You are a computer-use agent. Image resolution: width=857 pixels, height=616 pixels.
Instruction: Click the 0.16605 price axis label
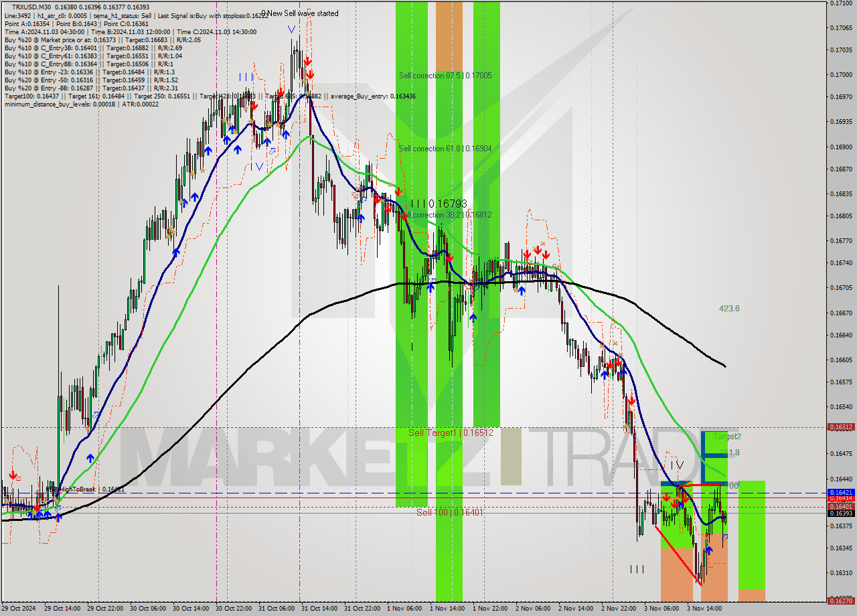(841, 360)
